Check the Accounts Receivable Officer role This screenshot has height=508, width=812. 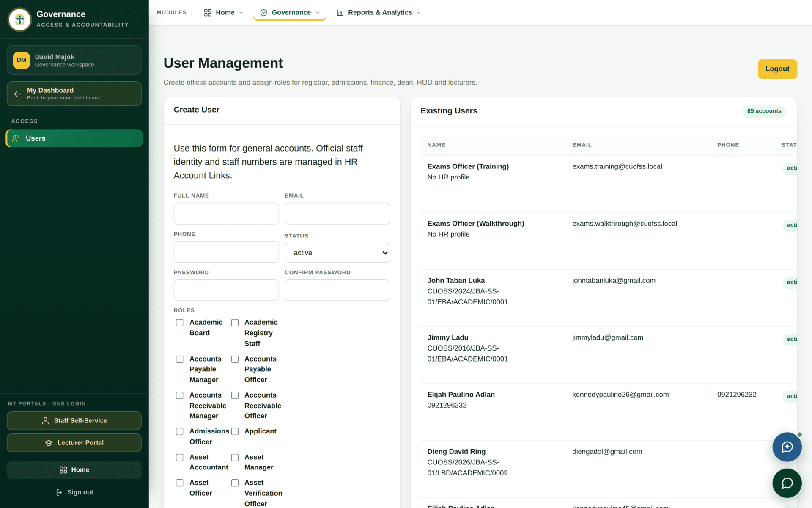pyautogui.click(x=235, y=395)
